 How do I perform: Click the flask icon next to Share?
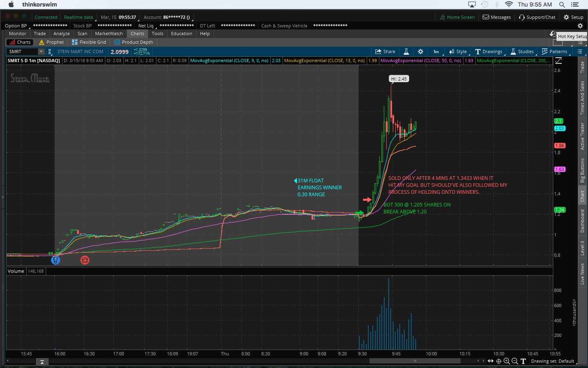click(x=406, y=52)
